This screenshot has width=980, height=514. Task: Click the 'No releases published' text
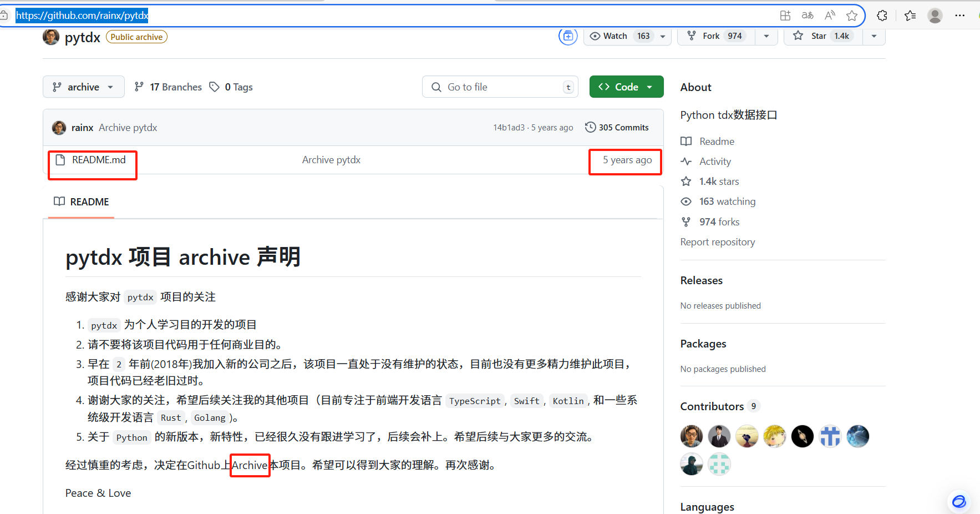pos(720,306)
